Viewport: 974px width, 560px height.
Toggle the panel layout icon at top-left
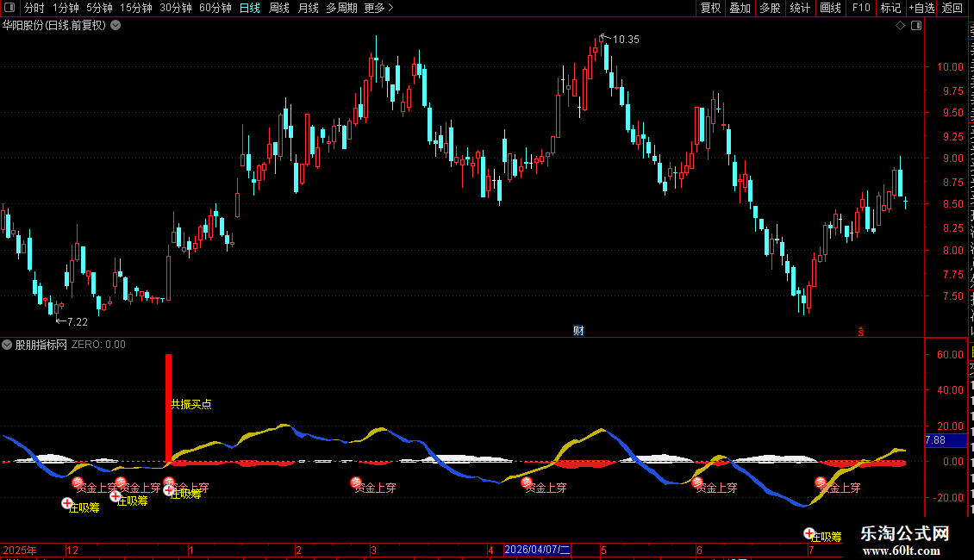coord(9,8)
